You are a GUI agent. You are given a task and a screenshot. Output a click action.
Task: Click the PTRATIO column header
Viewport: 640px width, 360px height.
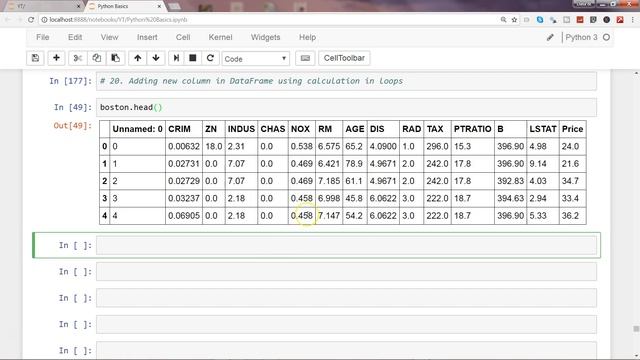click(x=472, y=129)
